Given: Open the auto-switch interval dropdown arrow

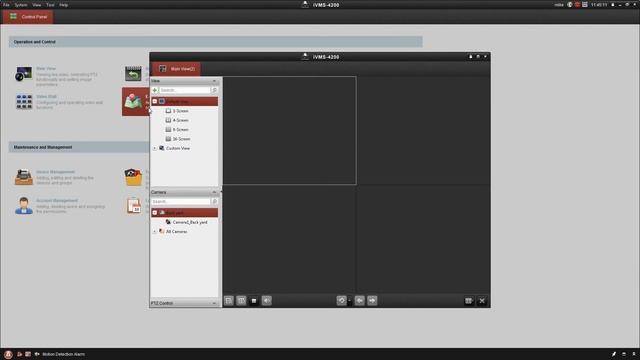Looking at the screenshot, I should 349,301.
